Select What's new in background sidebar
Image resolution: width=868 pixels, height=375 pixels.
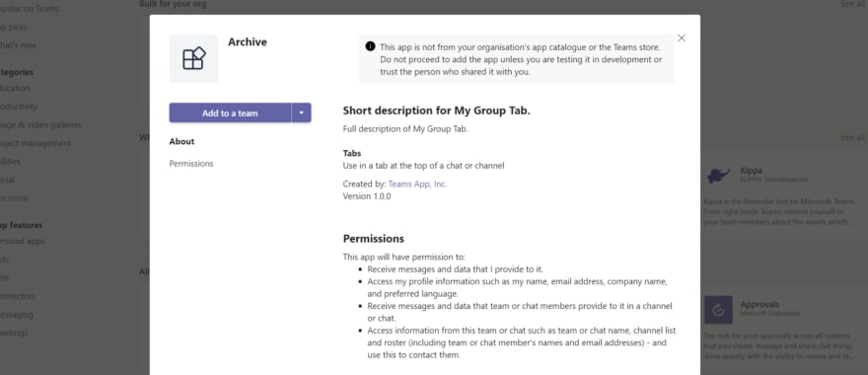click(18, 44)
